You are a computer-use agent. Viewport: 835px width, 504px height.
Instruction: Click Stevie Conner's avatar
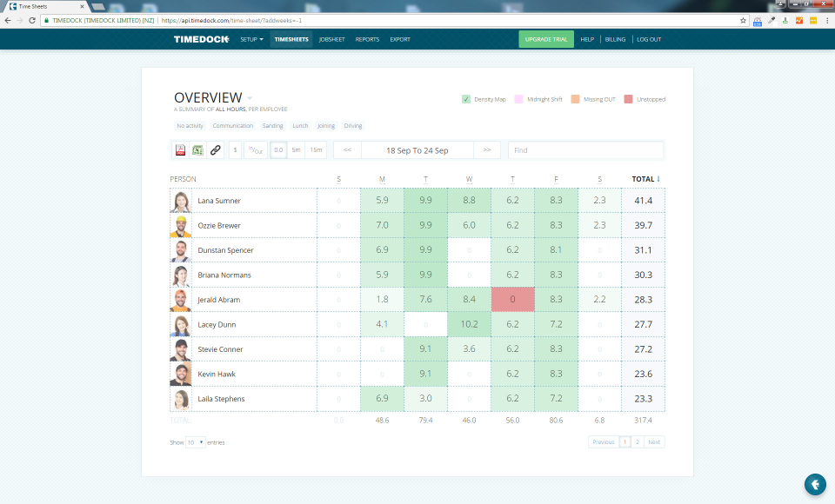pyautogui.click(x=181, y=349)
